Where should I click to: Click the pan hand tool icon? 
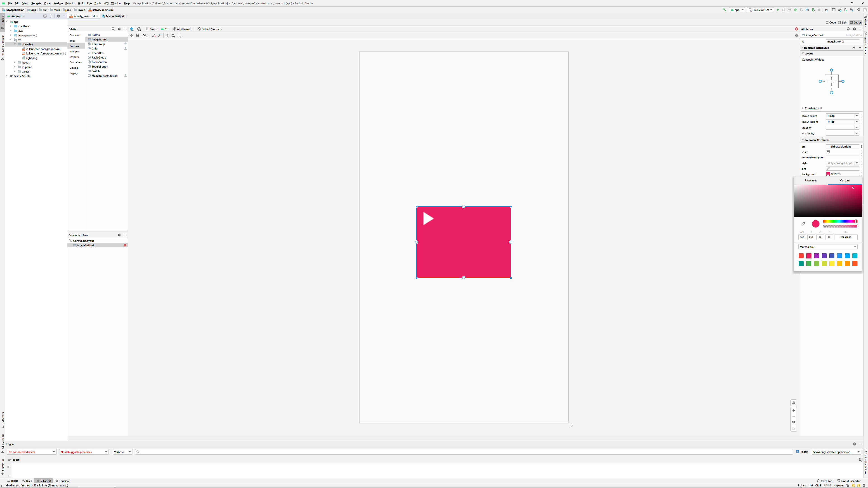point(794,403)
